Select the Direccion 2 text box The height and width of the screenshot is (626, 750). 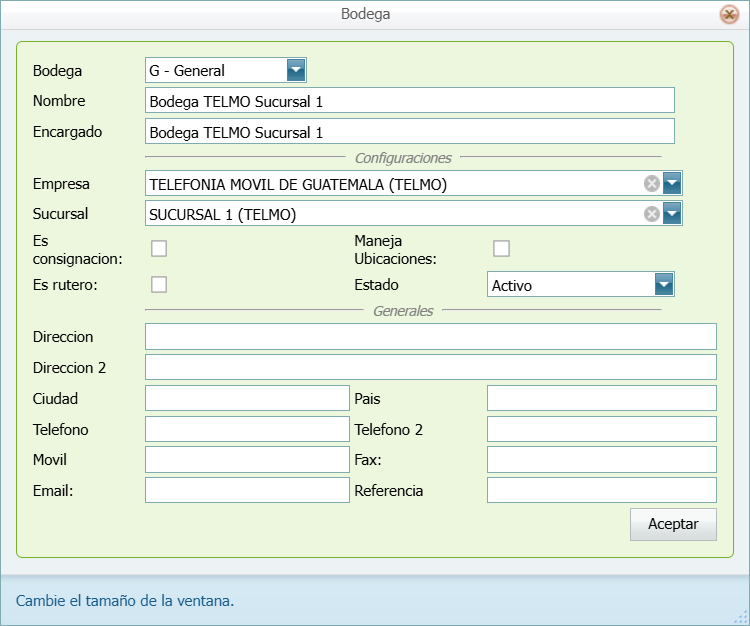click(430, 368)
